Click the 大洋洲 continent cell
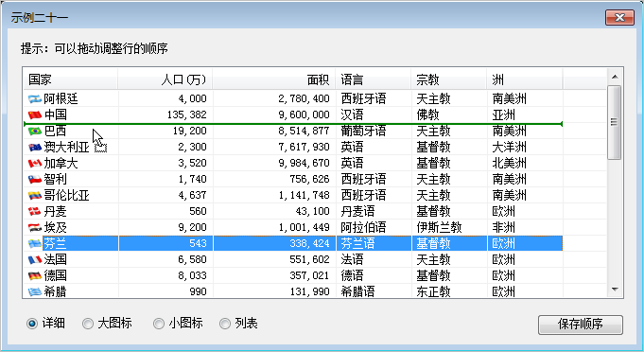Image resolution: width=644 pixels, height=352 pixels. 510,147
